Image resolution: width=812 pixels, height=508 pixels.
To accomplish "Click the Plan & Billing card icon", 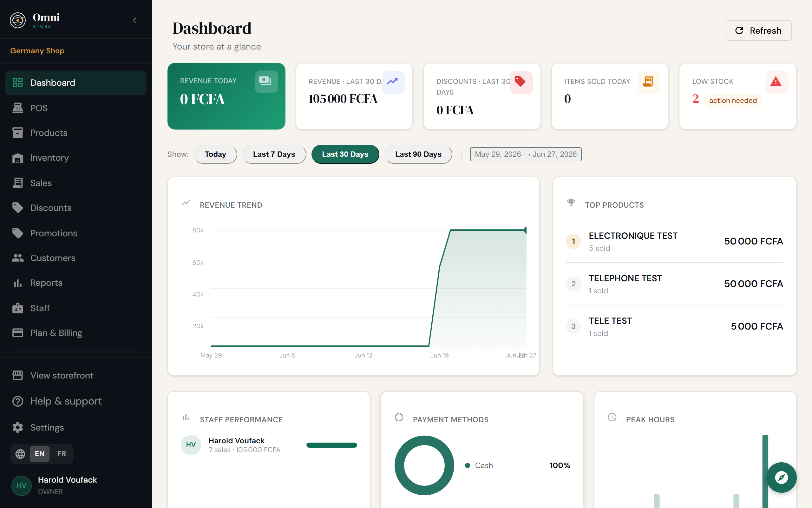I will click(x=17, y=333).
